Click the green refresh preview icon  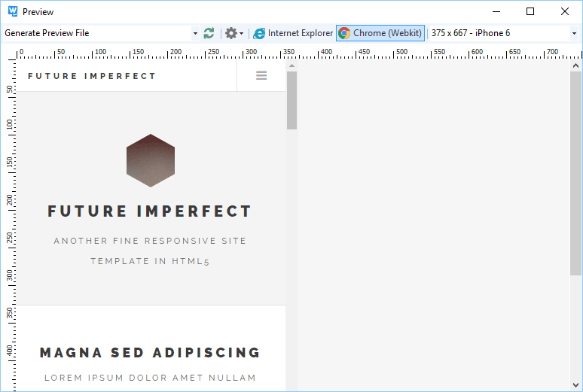tap(209, 33)
